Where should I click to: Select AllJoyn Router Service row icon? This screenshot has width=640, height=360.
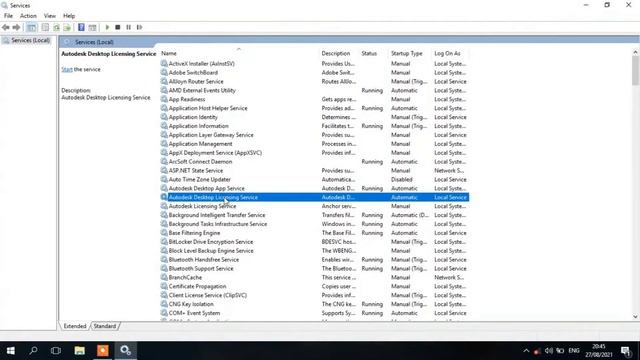[x=164, y=82]
